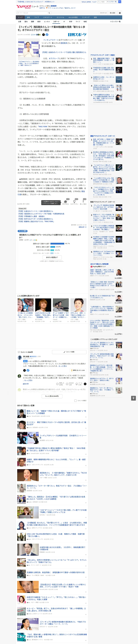Open 購入履歴 button

click(112, 13)
